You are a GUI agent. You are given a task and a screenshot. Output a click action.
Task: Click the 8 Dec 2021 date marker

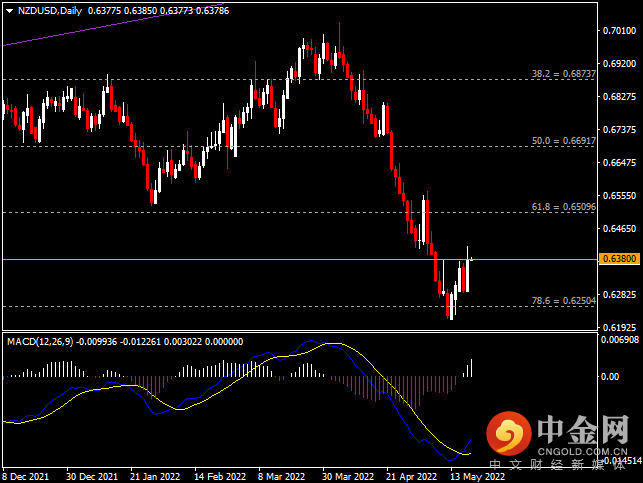[25, 476]
